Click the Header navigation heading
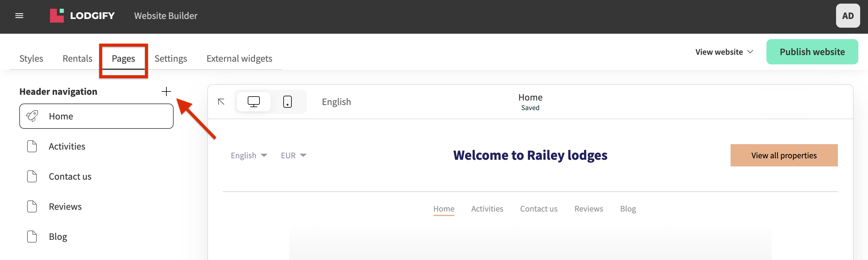This screenshot has width=868, height=260. (x=58, y=91)
